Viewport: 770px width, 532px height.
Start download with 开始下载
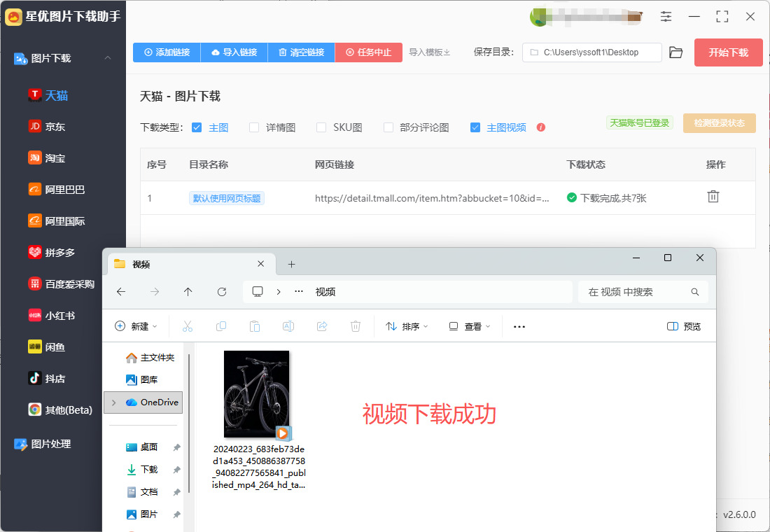click(728, 52)
